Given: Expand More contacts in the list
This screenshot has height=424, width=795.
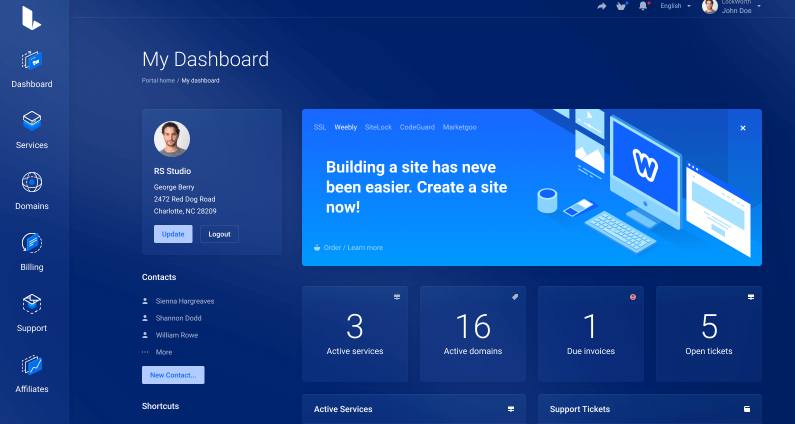Looking at the screenshot, I should [163, 352].
